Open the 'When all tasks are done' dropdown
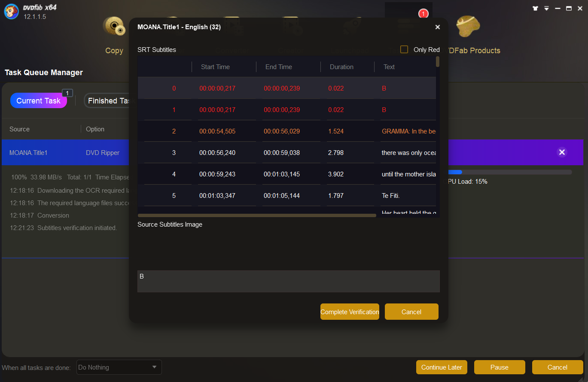Screen dimensions: 588x382 click(119, 367)
